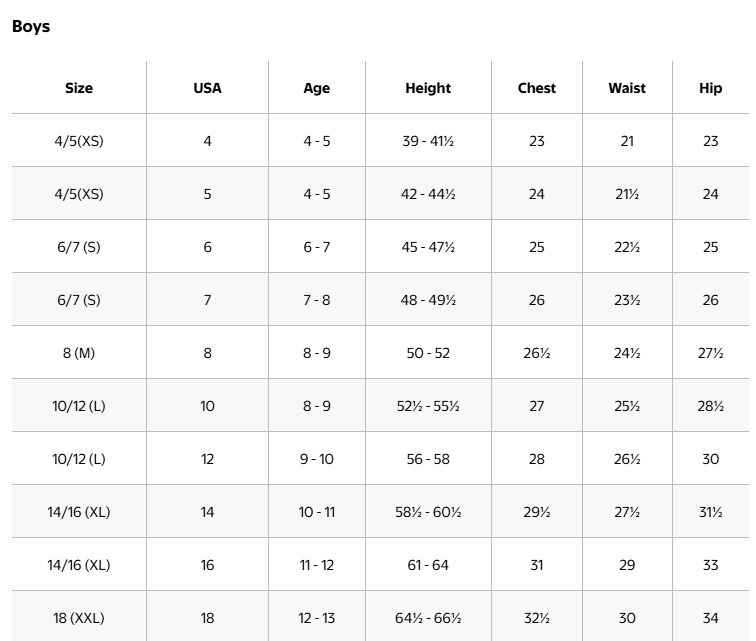The image size is (756, 641).
Task: Click the Age column header
Action: [317, 88]
